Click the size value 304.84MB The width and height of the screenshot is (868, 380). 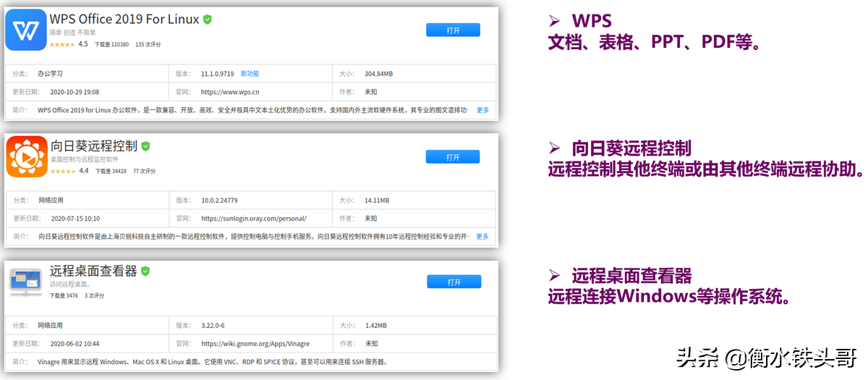click(x=379, y=74)
